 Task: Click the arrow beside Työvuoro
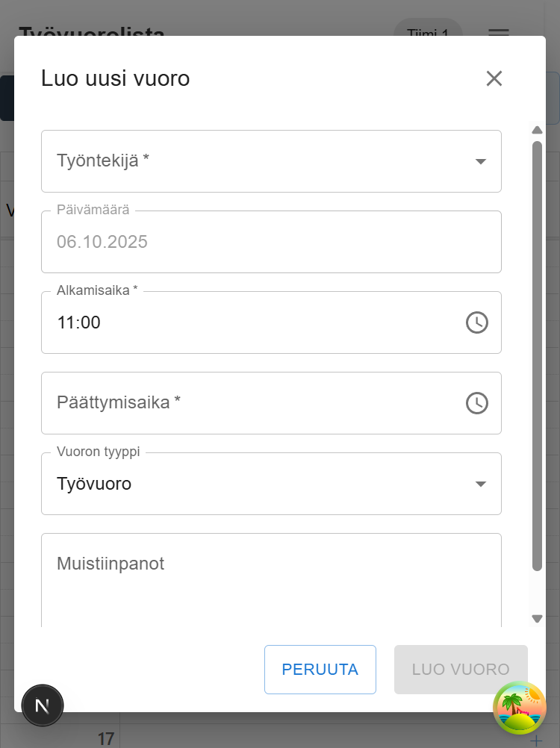[x=481, y=484]
